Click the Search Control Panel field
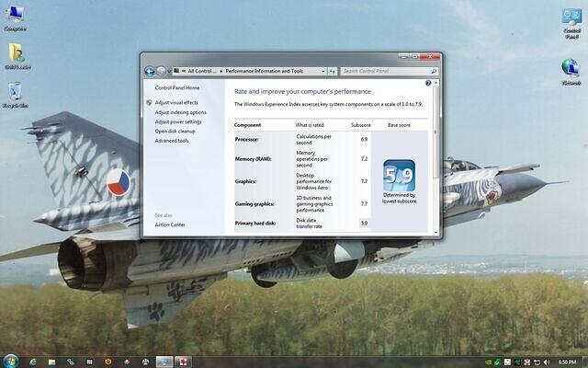This screenshot has height=368, width=588. (386, 70)
